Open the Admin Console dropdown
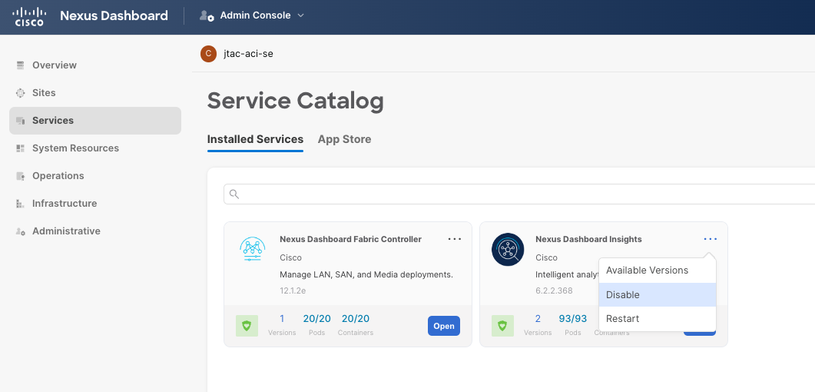 coord(252,16)
